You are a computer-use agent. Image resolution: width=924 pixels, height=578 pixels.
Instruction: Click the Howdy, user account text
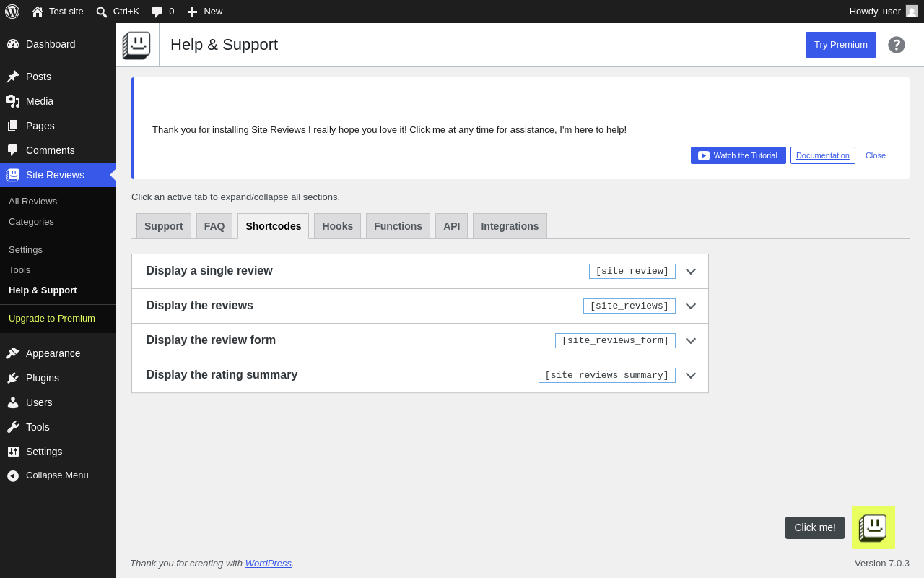click(x=875, y=12)
